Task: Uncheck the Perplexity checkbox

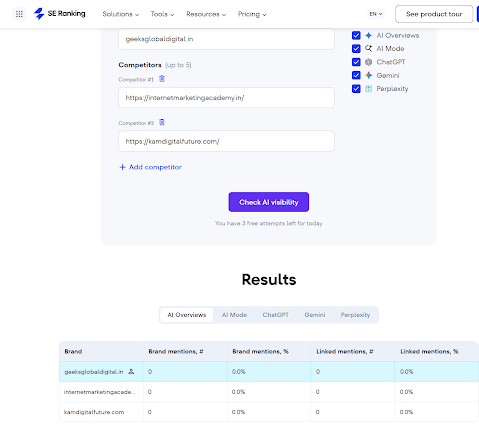Action: [356, 89]
